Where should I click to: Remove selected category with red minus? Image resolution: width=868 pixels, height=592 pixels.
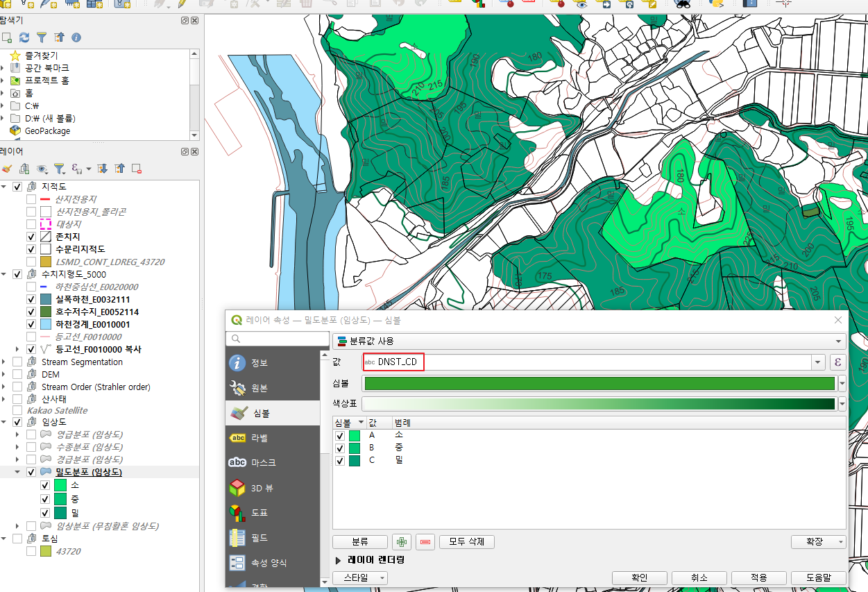pyautogui.click(x=426, y=542)
